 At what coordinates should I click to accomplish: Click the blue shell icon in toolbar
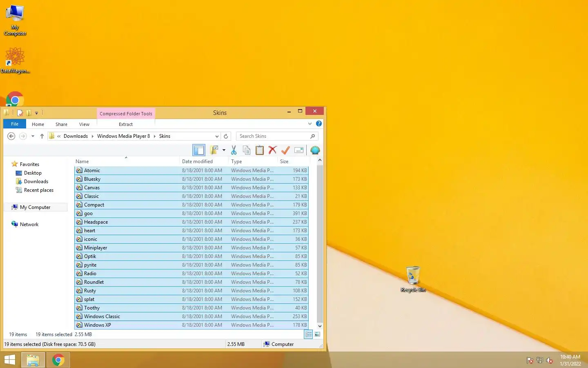click(315, 150)
